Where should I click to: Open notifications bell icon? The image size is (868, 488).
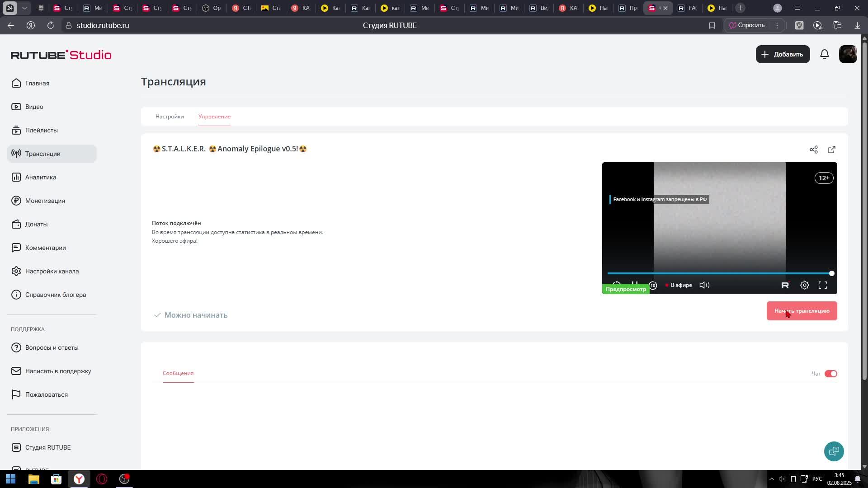825,54
